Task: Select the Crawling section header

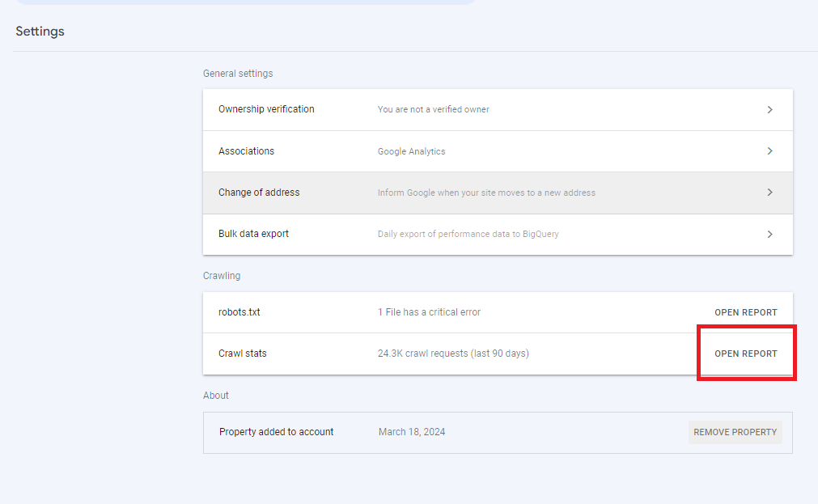Action: 222,275
